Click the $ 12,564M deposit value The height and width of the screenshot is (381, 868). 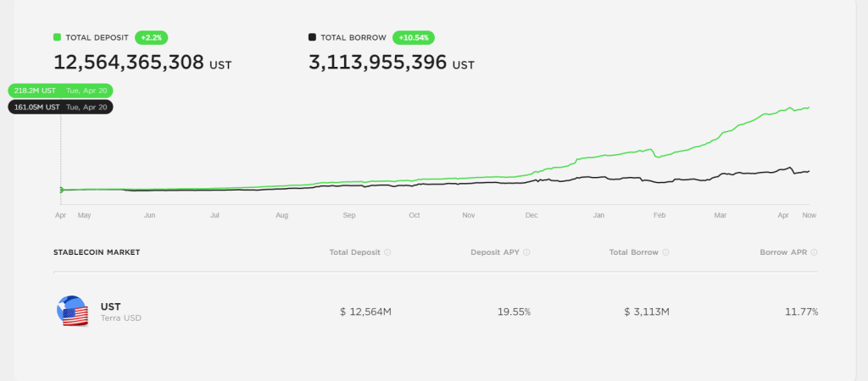(366, 312)
